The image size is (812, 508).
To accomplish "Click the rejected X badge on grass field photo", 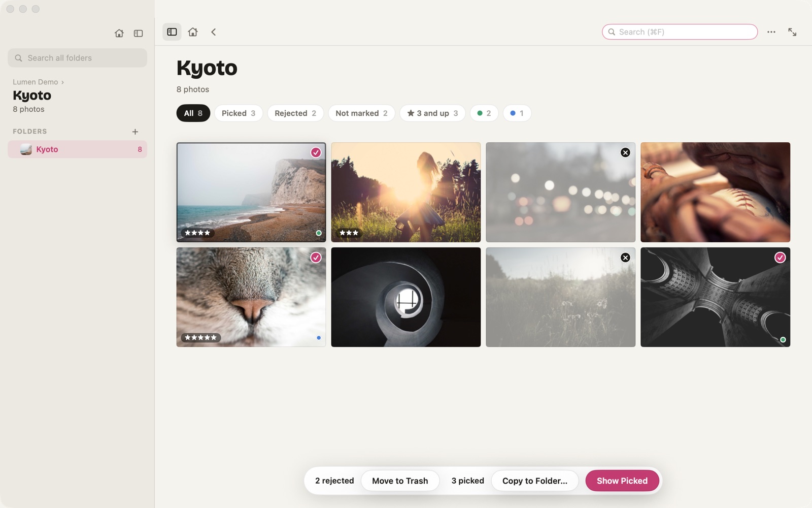I will tap(625, 258).
